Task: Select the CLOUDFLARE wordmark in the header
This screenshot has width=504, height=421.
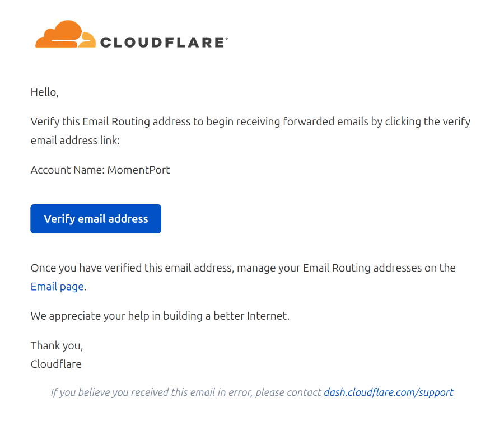Action: tap(162, 41)
